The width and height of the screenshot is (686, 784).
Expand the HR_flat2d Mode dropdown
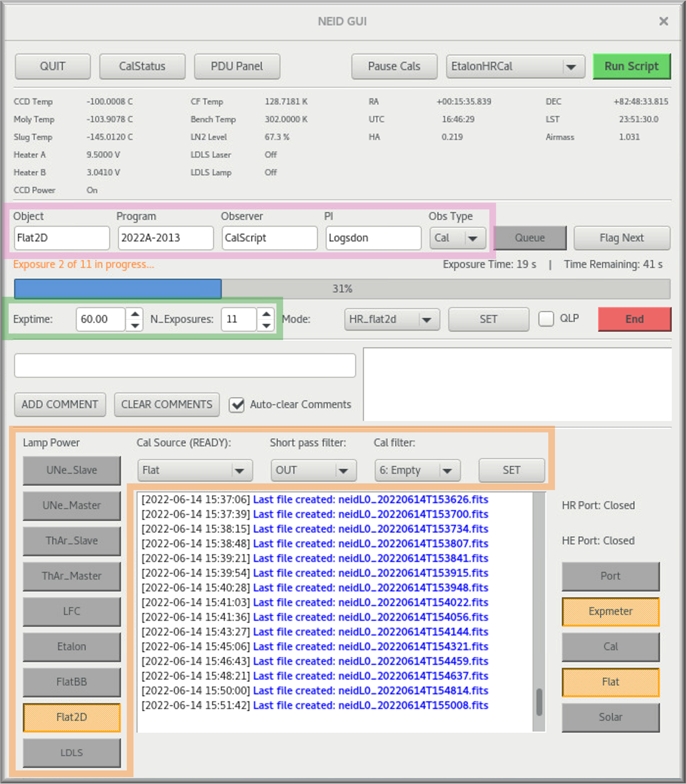point(392,319)
